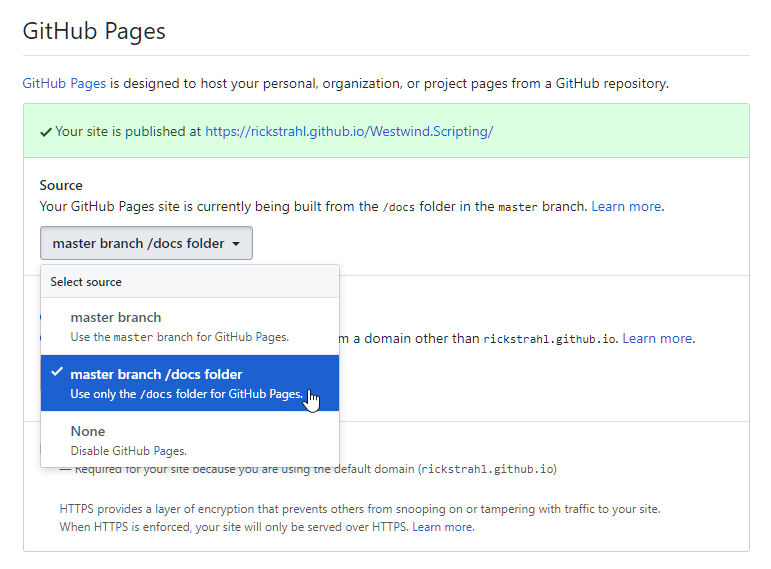Open the master branch /docs folder dropdown
771x569 pixels.
coord(146,243)
